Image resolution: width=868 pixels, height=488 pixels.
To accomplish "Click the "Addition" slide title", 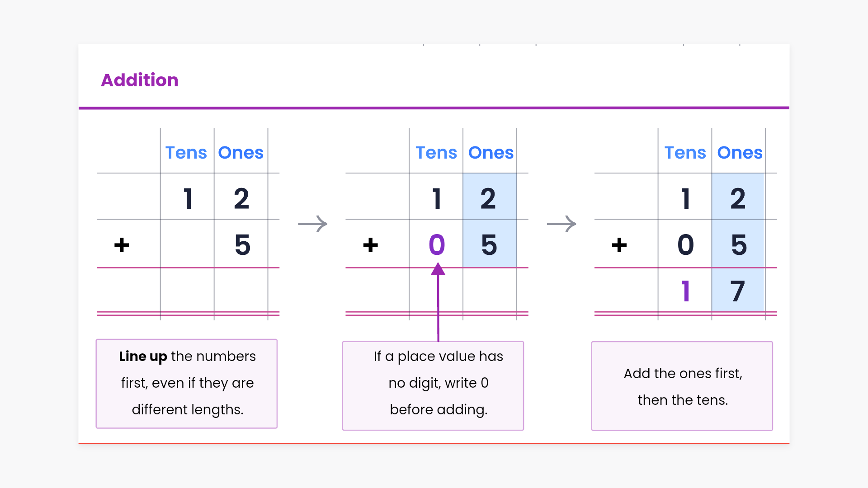I will click(x=140, y=80).
